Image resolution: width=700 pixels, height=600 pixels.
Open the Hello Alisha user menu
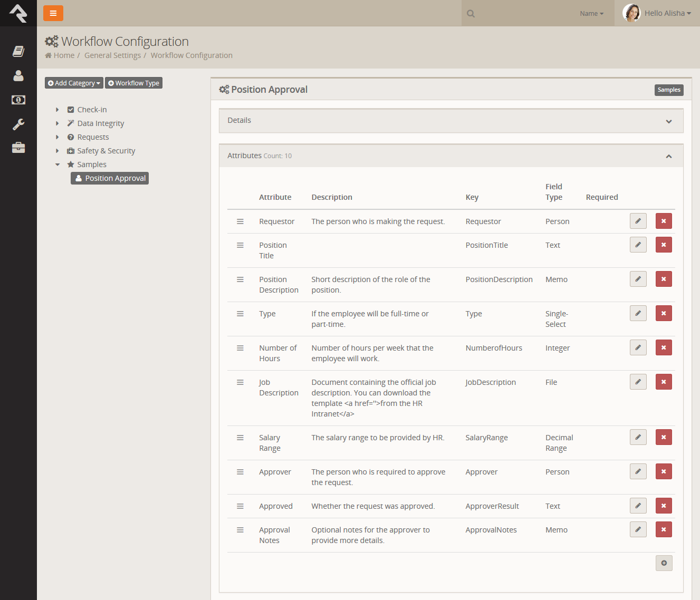[x=657, y=13]
